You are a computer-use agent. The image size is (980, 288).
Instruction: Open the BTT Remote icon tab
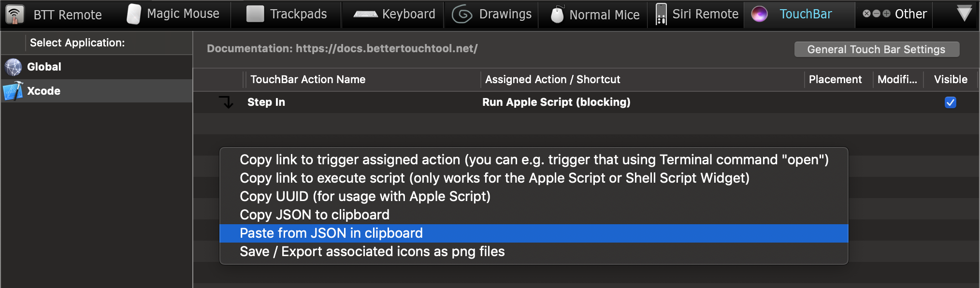pyautogui.click(x=14, y=14)
